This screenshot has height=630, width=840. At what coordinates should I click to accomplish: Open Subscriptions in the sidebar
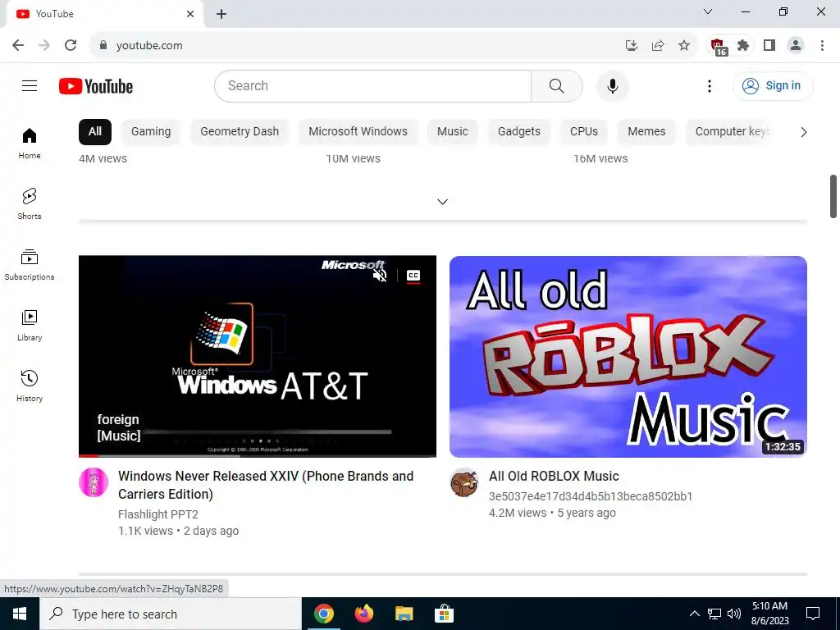point(30,265)
